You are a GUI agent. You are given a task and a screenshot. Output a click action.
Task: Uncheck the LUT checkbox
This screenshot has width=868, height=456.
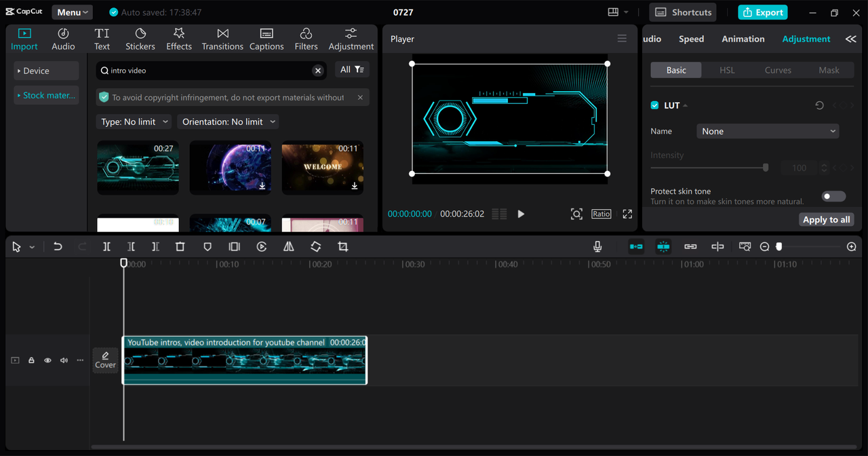(654, 105)
